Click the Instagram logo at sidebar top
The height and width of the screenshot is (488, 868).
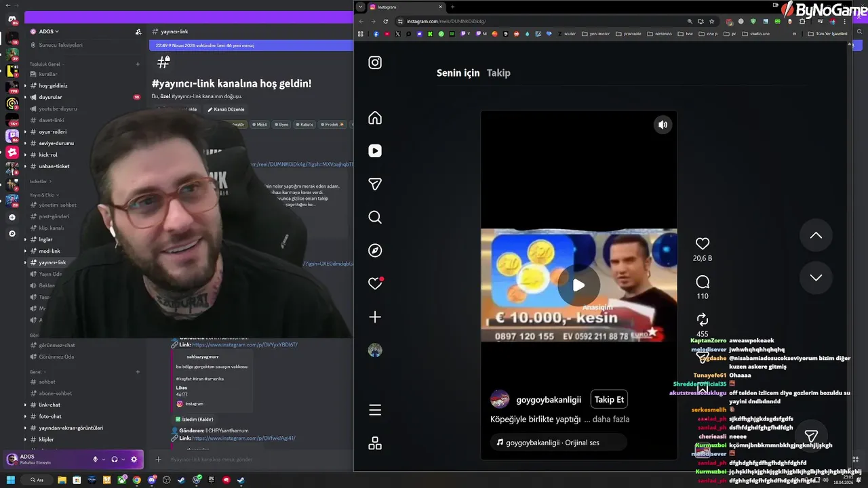pos(375,62)
